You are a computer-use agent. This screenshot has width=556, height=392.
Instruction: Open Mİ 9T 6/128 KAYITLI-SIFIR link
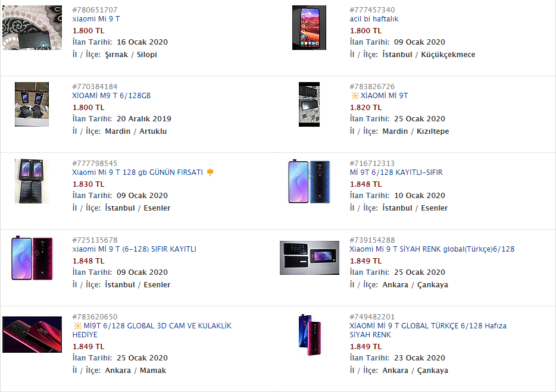click(x=396, y=173)
